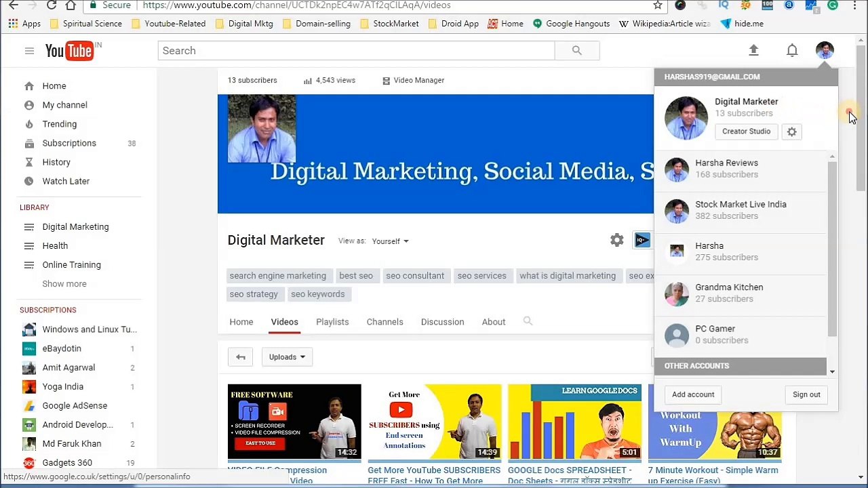The image size is (868, 488).
Task: Switch to Harsha Reviews channel
Action: tap(741, 169)
